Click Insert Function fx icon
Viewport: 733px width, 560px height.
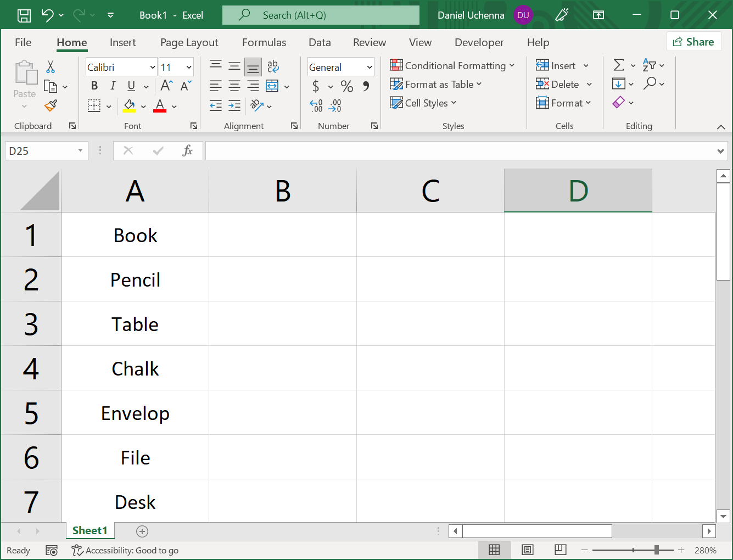[x=187, y=150]
